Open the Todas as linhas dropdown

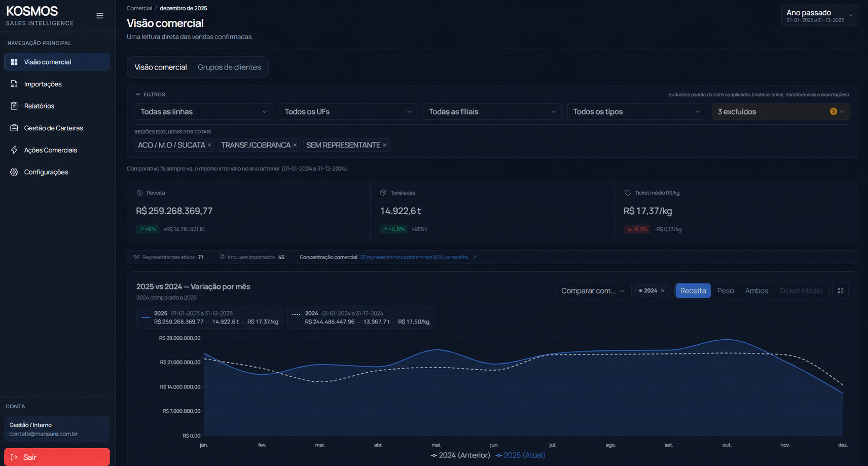pyautogui.click(x=203, y=112)
